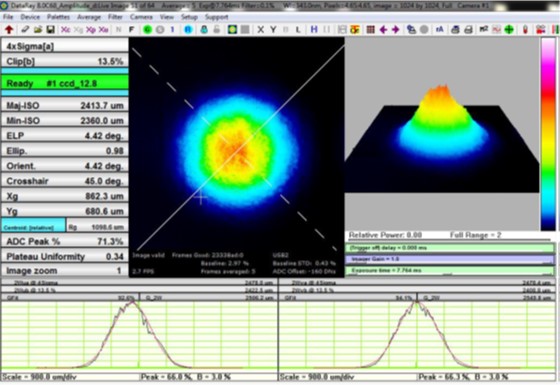Click the 3D beam profile view

pyautogui.click(x=442, y=134)
